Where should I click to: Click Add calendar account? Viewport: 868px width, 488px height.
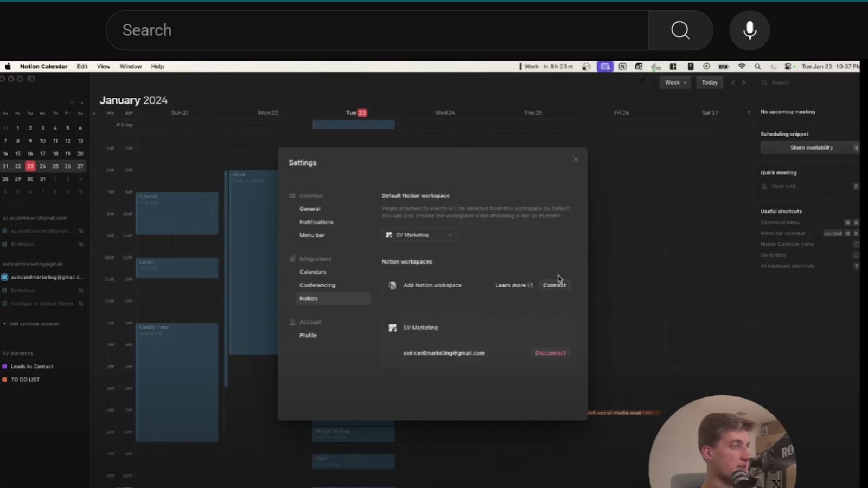31,324
